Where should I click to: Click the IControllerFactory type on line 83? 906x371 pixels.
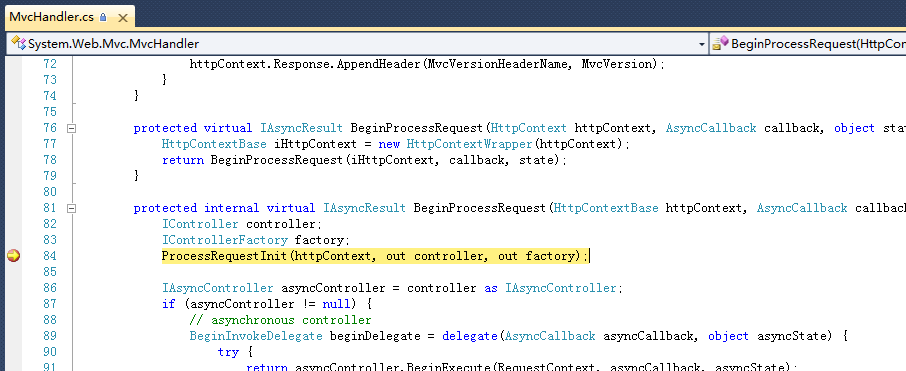225,240
